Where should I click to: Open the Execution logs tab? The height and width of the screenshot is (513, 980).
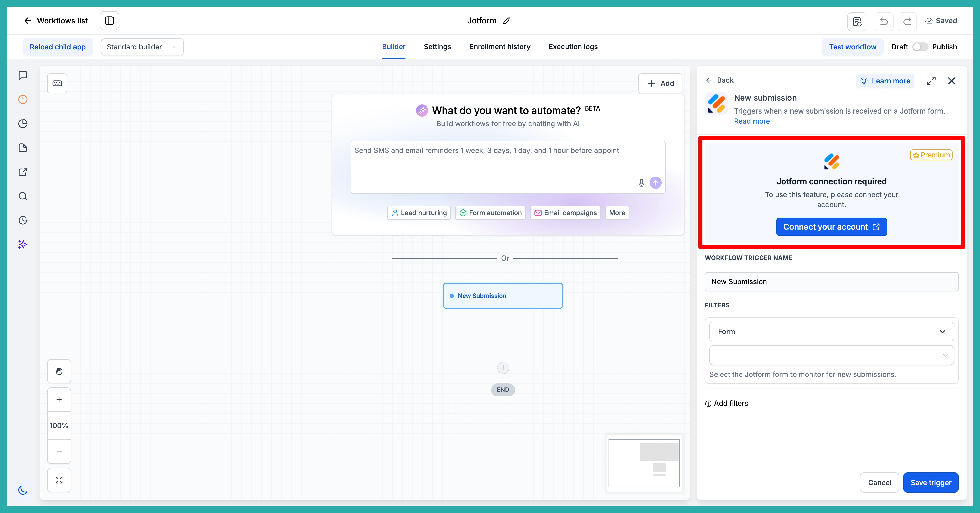click(x=573, y=47)
